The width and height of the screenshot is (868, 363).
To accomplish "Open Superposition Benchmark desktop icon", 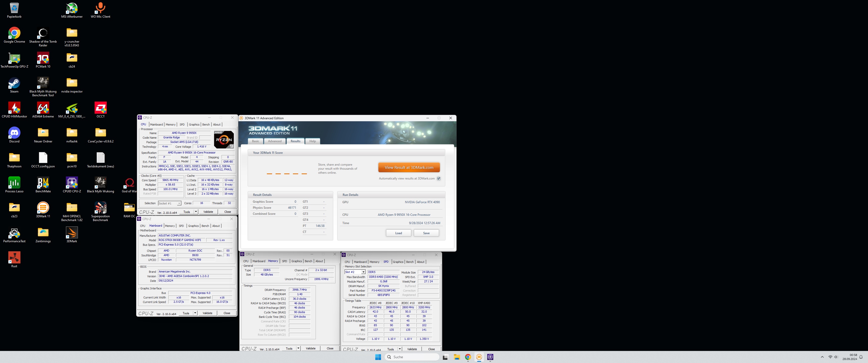I will [x=100, y=211].
